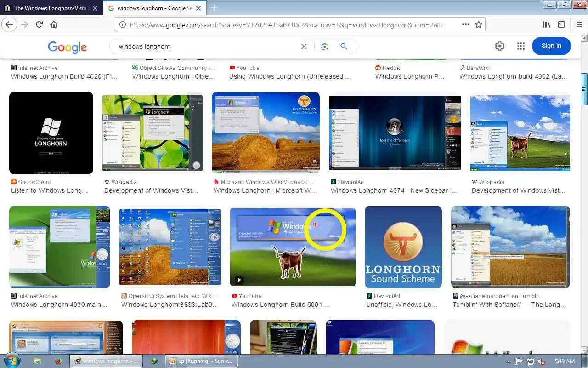Open Longhorn 3683 Lab06 desktop thumbnail
The height and width of the screenshot is (368, 588).
coord(170,247)
